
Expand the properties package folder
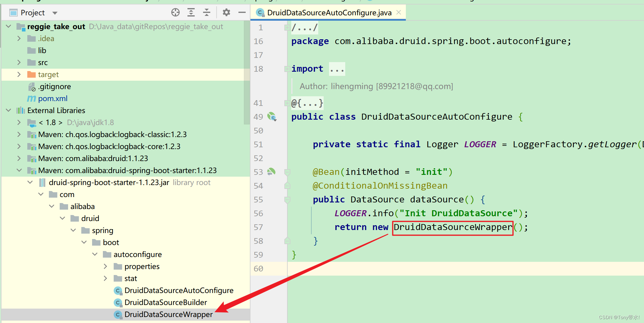click(105, 266)
